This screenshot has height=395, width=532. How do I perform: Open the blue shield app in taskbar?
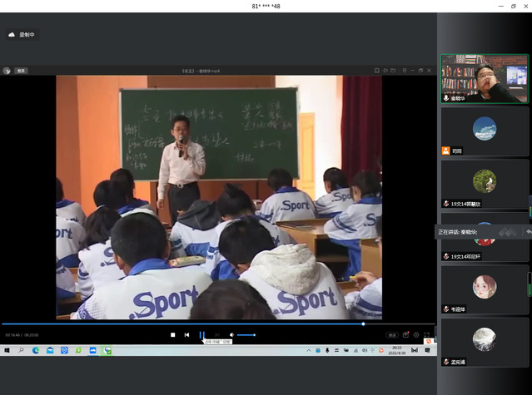64,350
